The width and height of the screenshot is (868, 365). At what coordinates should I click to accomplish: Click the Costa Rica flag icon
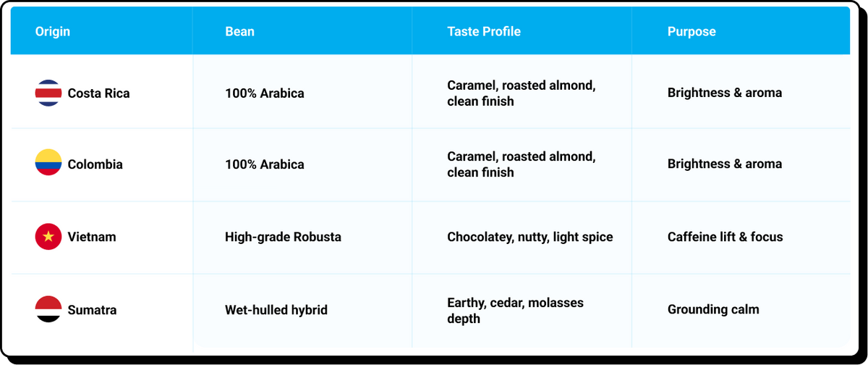point(48,93)
